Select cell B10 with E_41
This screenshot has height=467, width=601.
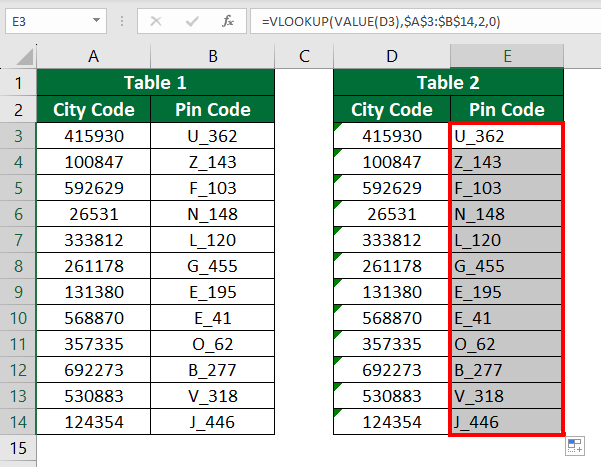(213, 317)
